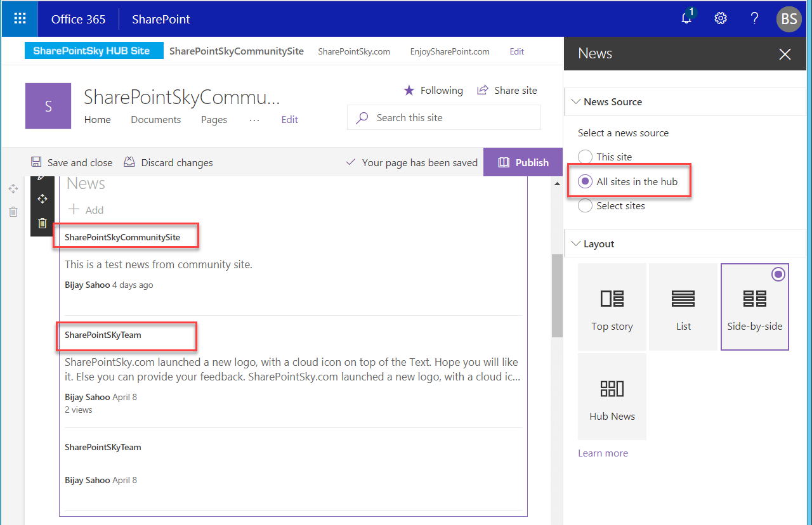Select the Select sites news source
Screen dimensions: 812x525
(x=584, y=205)
